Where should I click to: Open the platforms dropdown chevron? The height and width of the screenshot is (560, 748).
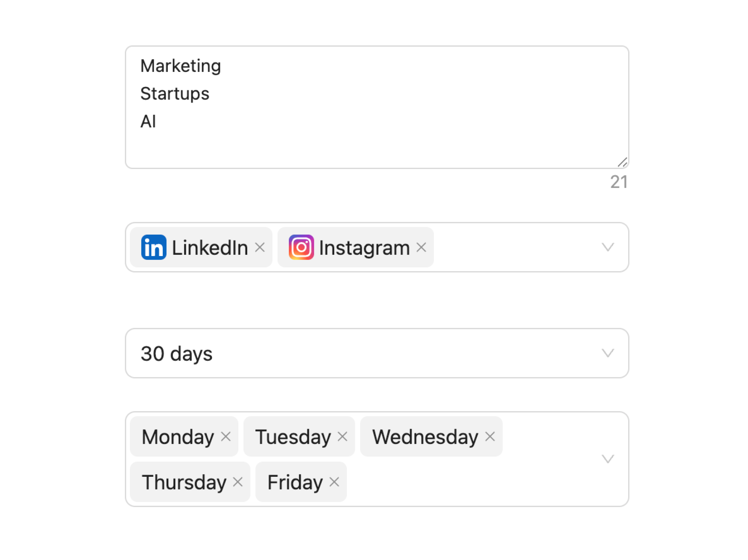[608, 247]
